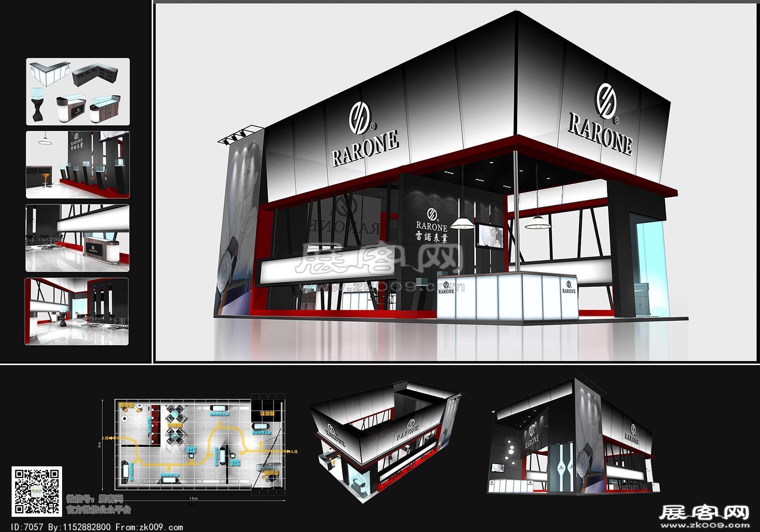Click the QR code image
760x532 pixels.
[37, 491]
